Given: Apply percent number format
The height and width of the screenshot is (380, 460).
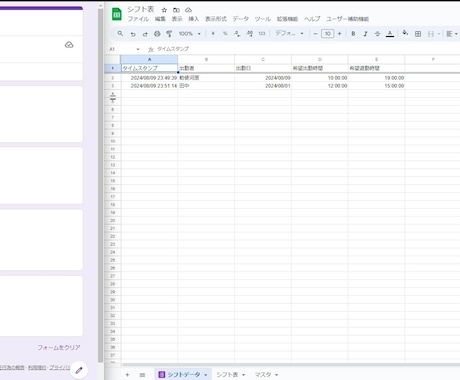Looking at the screenshot, I should 225,34.
